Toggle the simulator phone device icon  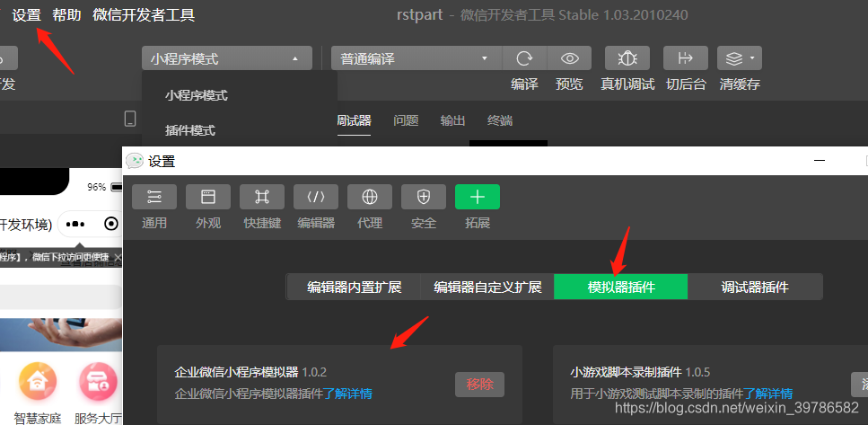[130, 119]
